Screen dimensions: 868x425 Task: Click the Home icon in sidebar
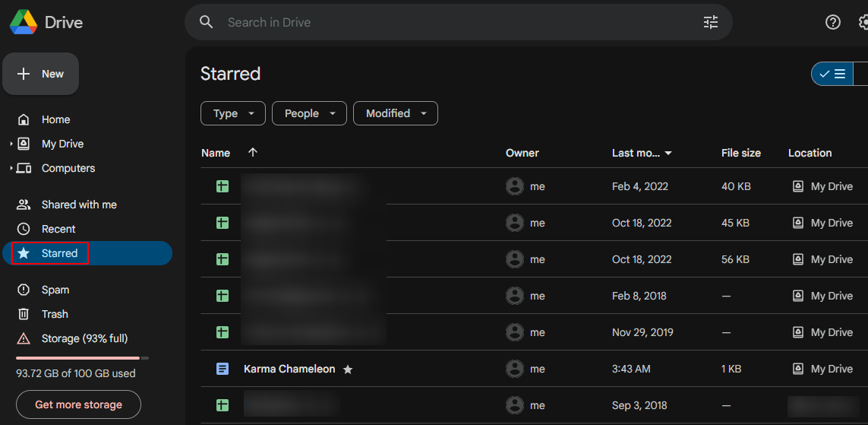pos(24,119)
